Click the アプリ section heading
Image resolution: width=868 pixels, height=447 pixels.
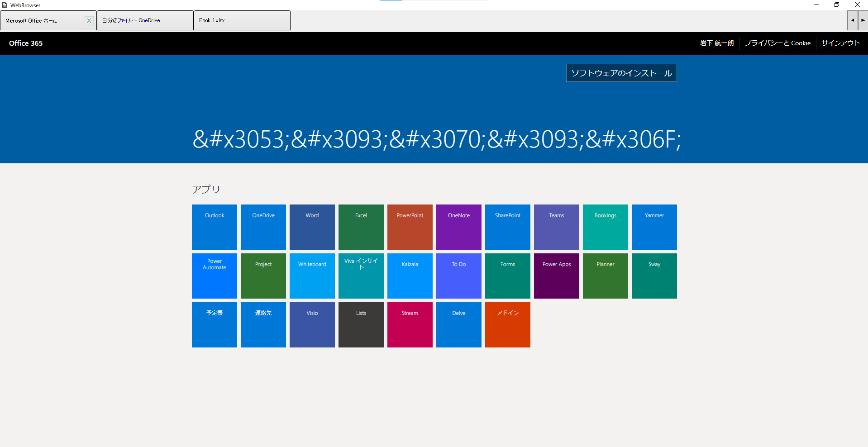pyautogui.click(x=206, y=189)
